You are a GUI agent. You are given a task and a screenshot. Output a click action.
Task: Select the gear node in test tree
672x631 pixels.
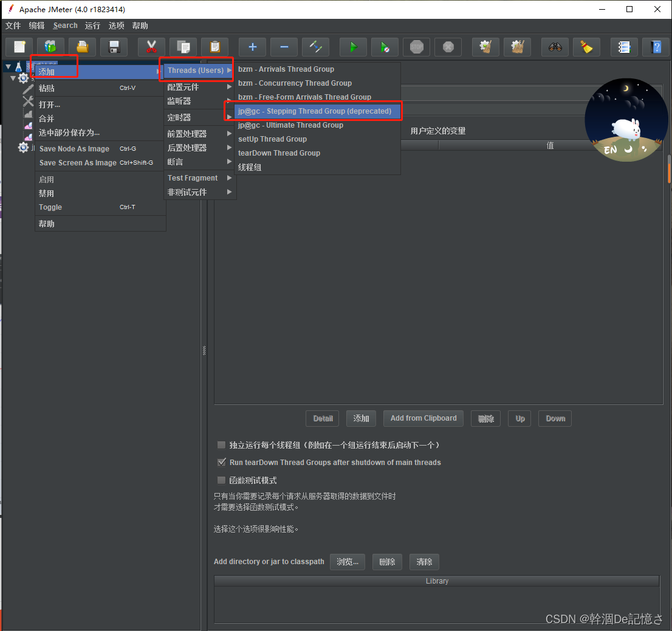(23, 78)
